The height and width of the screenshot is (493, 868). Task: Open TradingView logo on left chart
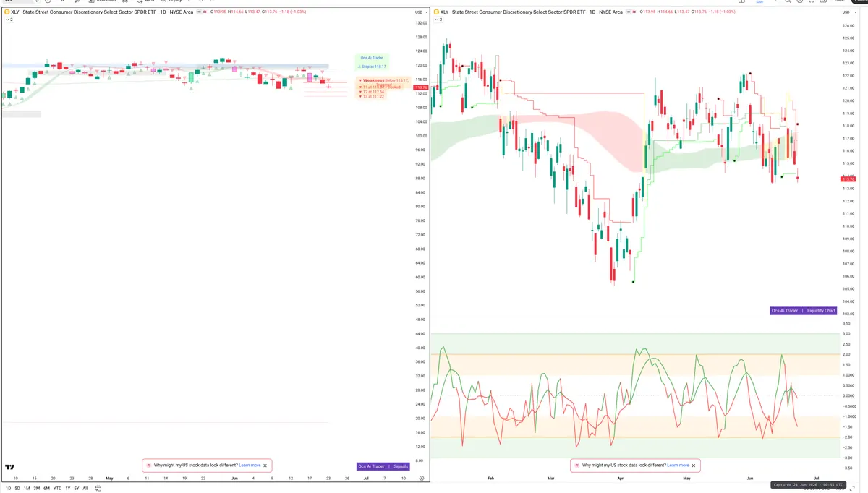point(10,467)
